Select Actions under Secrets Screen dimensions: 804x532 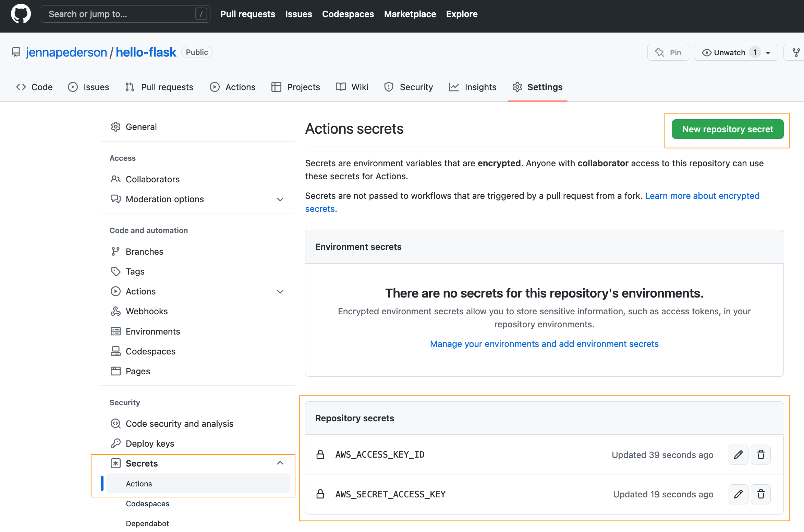(198, 483)
